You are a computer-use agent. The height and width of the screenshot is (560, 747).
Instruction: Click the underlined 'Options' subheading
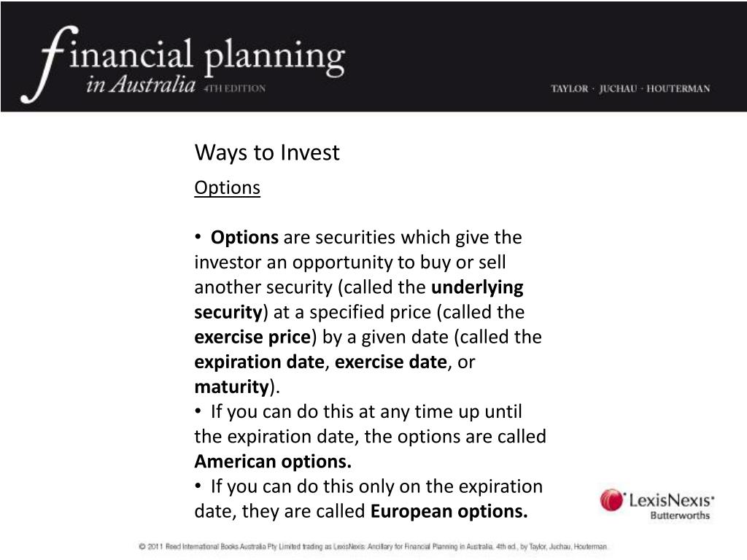228,188
